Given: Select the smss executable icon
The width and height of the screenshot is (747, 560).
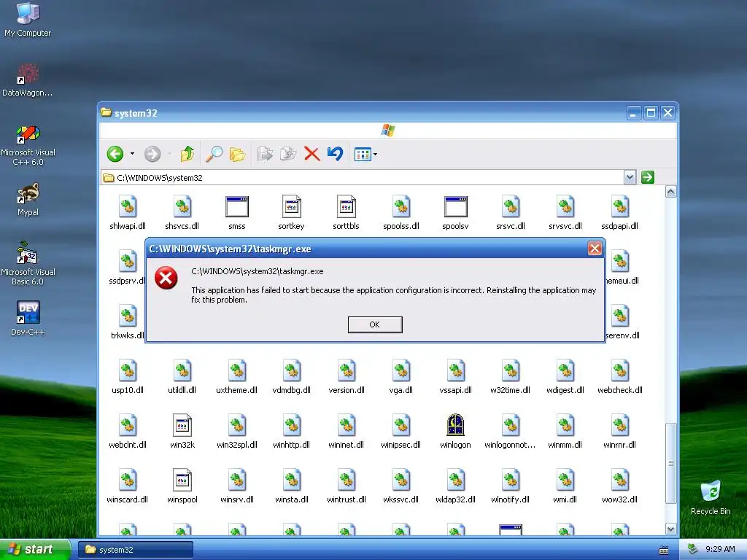Looking at the screenshot, I should point(237,213).
